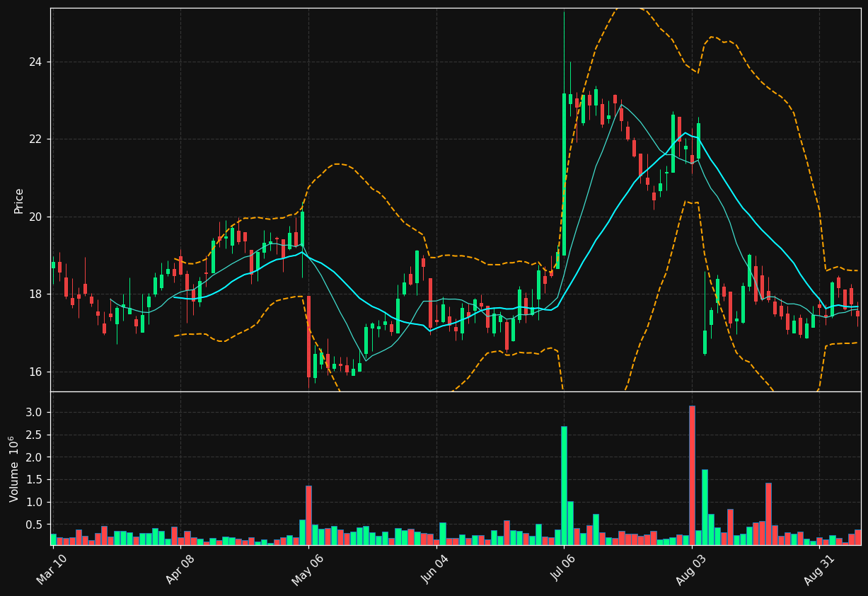Viewport: 868px width, 596px height.
Task: Click the 'Volume 10^6' axis title
Action: click(14, 469)
